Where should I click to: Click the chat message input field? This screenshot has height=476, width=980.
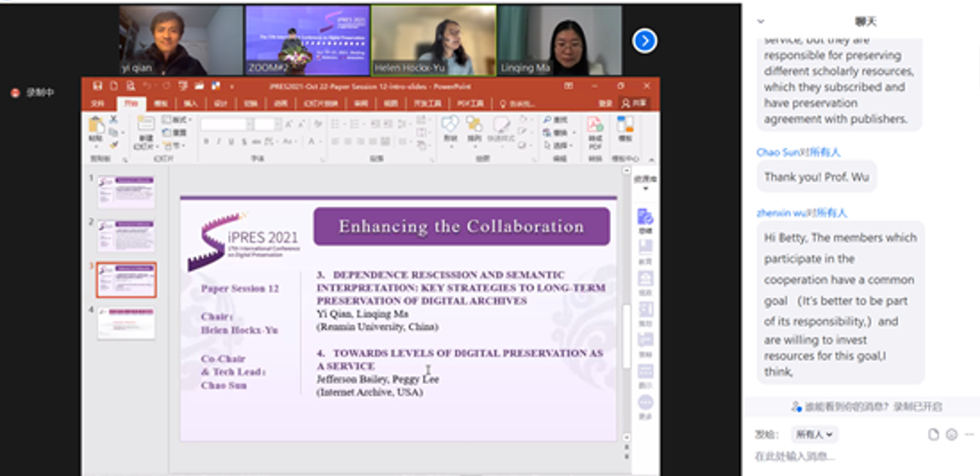point(862,456)
